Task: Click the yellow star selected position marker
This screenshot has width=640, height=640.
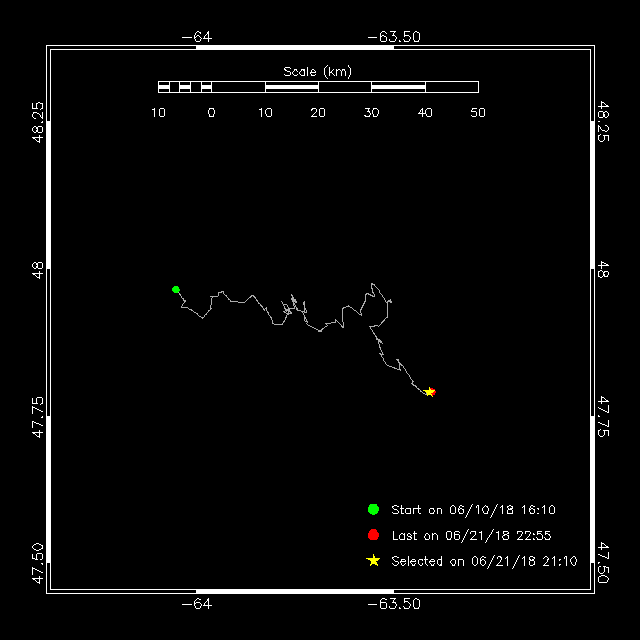Action: pyautogui.click(x=429, y=392)
